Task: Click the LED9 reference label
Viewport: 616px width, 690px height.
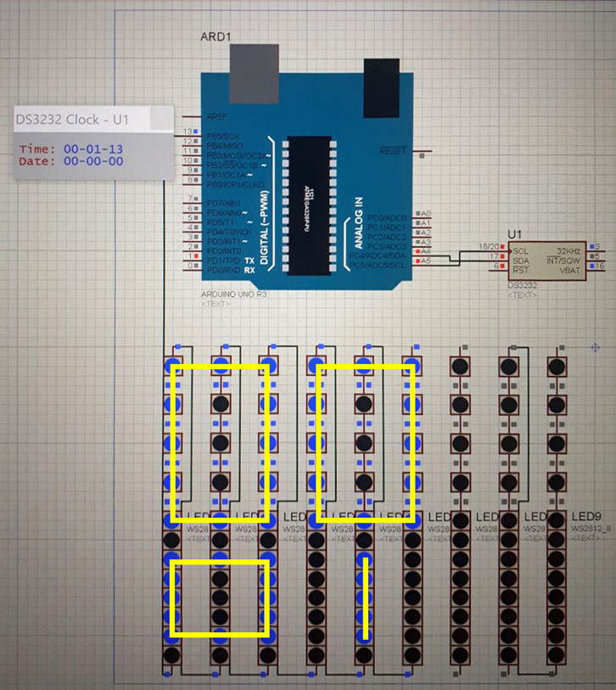Action: 586,516
